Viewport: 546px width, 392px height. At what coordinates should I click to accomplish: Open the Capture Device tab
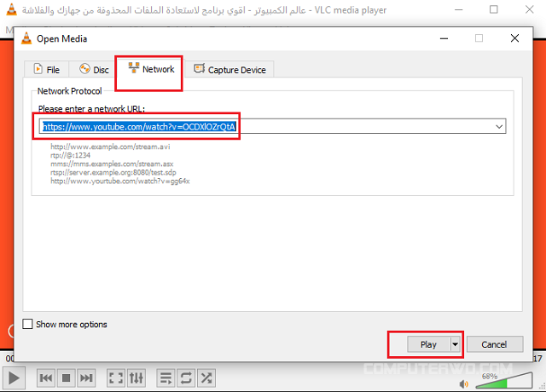pyautogui.click(x=229, y=69)
